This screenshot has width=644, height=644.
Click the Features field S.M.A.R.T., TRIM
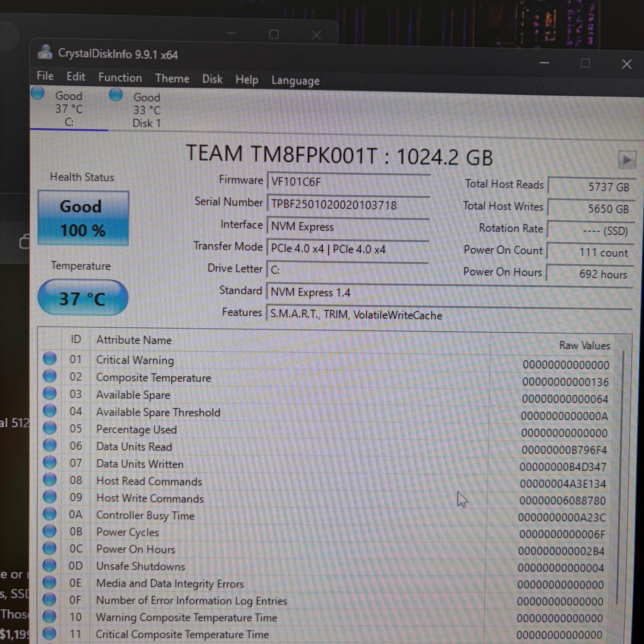[449, 315]
